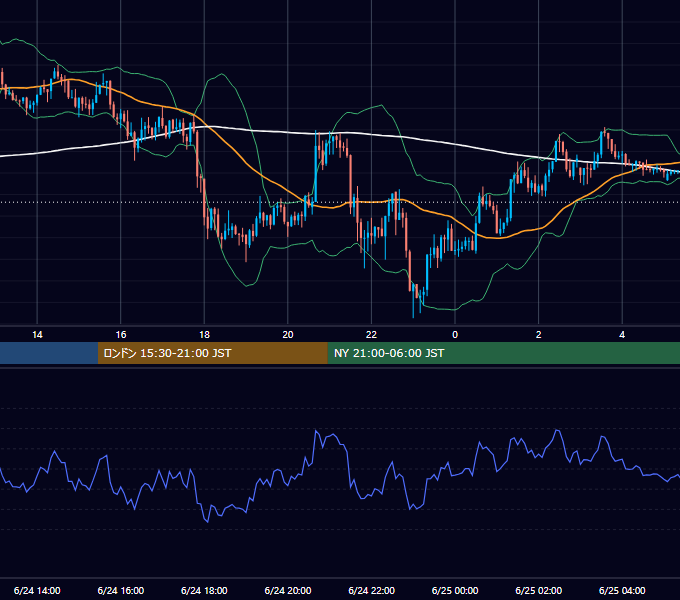680x600 pixels.
Task: Click the 4 hour label on price chart axis
Action: [622, 335]
